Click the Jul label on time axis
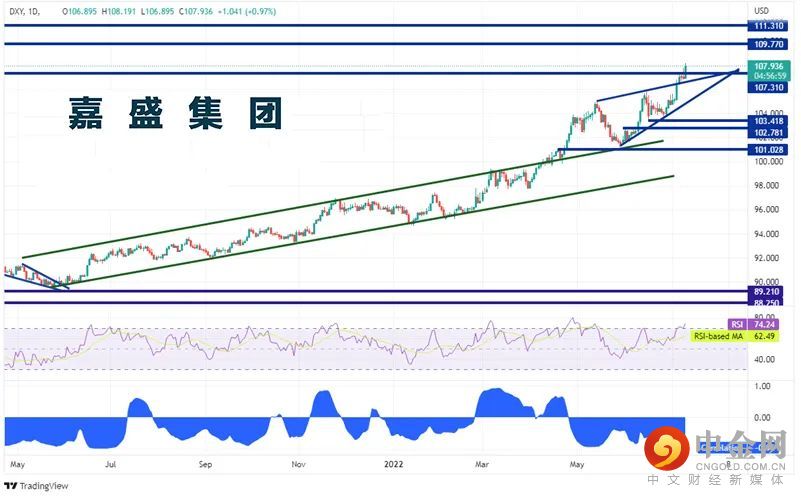The height and width of the screenshot is (498, 801). (110, 464)
